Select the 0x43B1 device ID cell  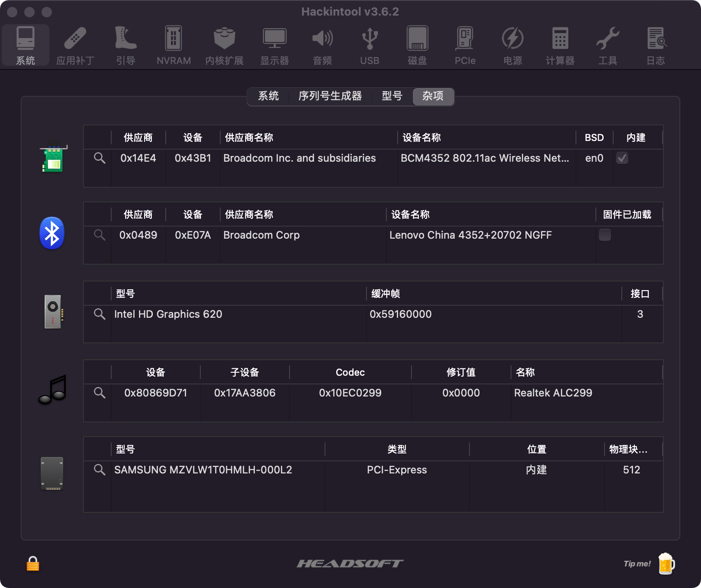click(193, 158)
